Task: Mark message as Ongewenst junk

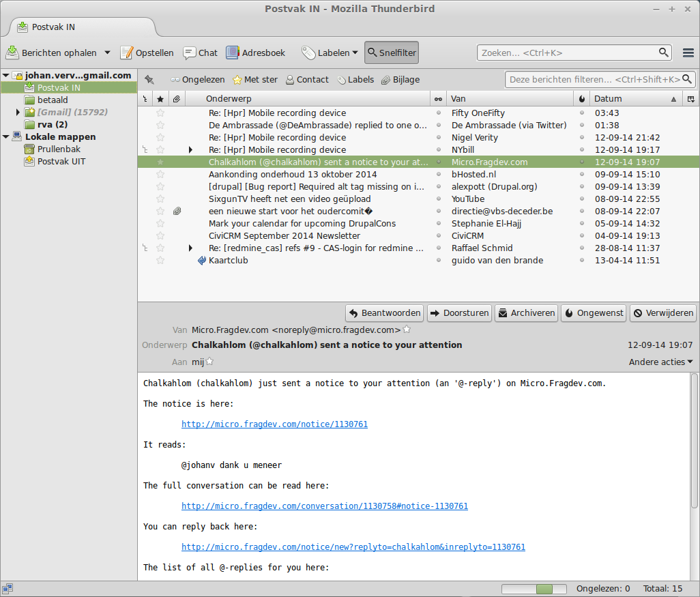Action: (594, 313)
